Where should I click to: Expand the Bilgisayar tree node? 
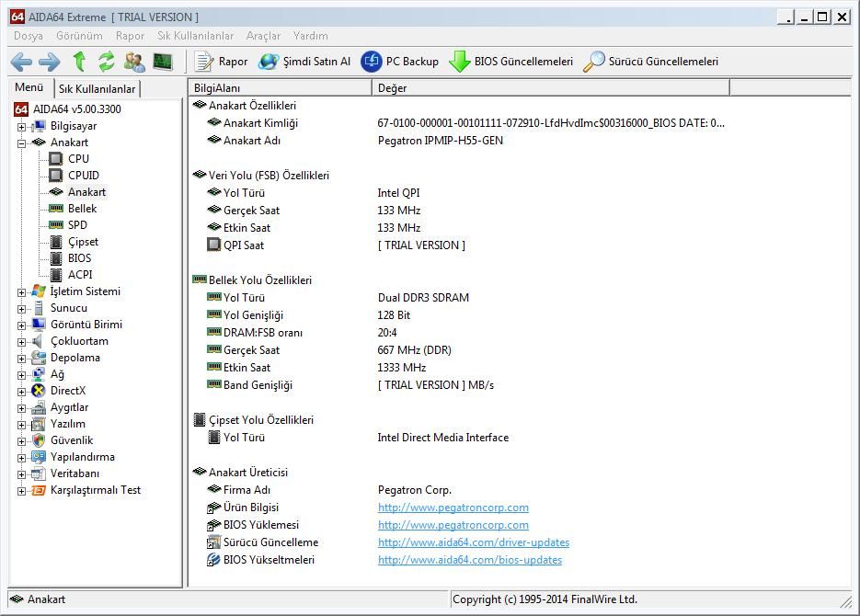[21, 127]
